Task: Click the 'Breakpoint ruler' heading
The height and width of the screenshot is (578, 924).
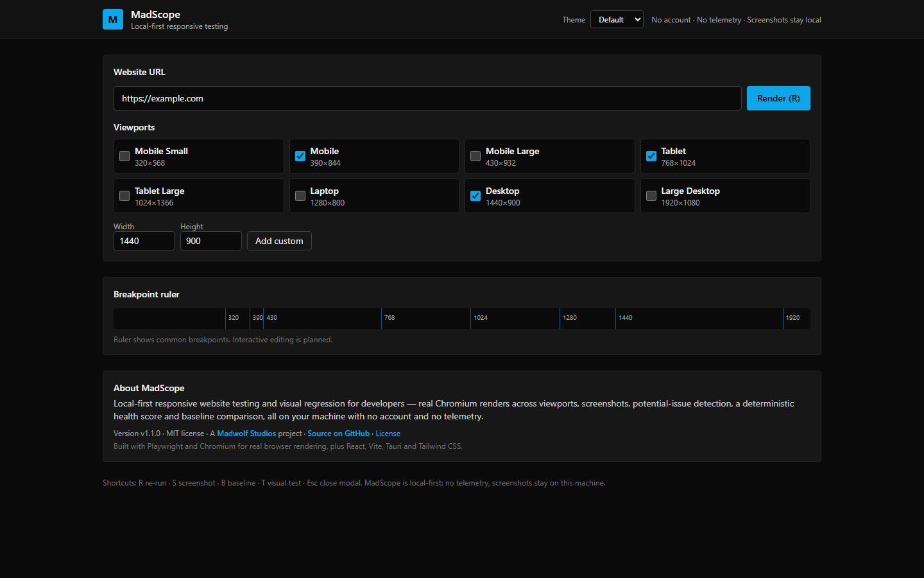Action: click(146, 294)
